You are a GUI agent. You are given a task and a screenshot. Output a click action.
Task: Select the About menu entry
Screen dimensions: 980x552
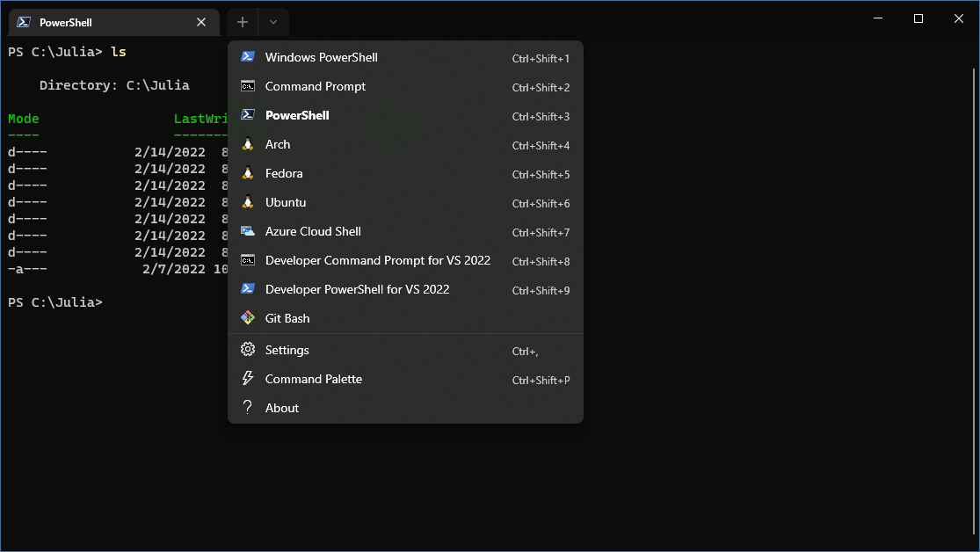click(x=281, y=408)
